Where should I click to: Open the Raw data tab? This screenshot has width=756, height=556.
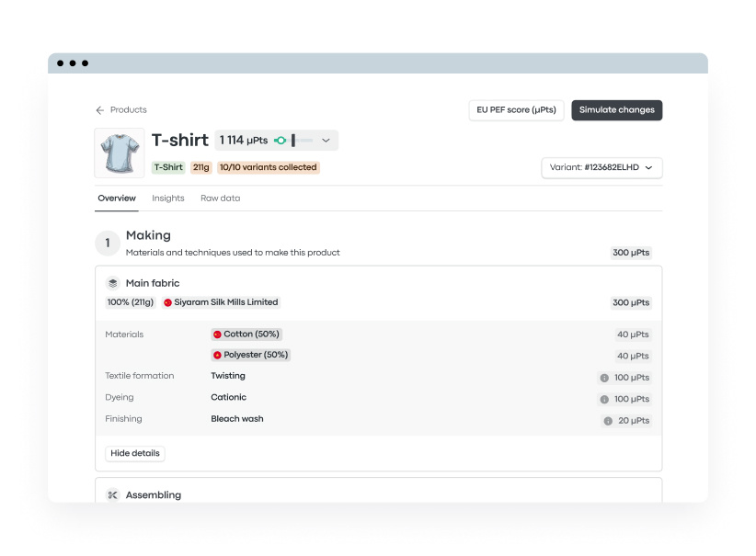[221, 199]
